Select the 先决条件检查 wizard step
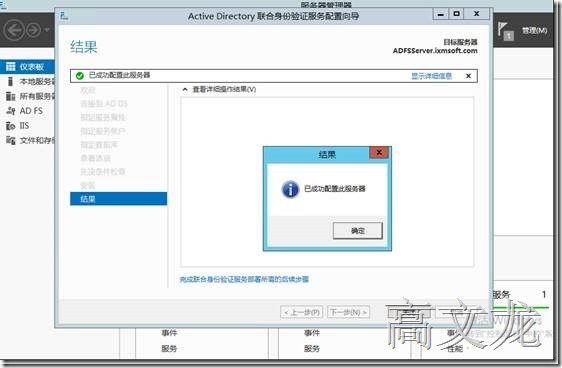Viewport: 562px width, 368px height. coord(103,172)
